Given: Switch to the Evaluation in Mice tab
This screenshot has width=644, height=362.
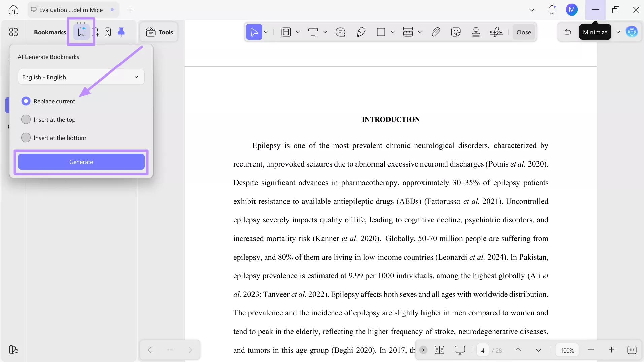Looking at the screenshot, I should coord(71,10).
